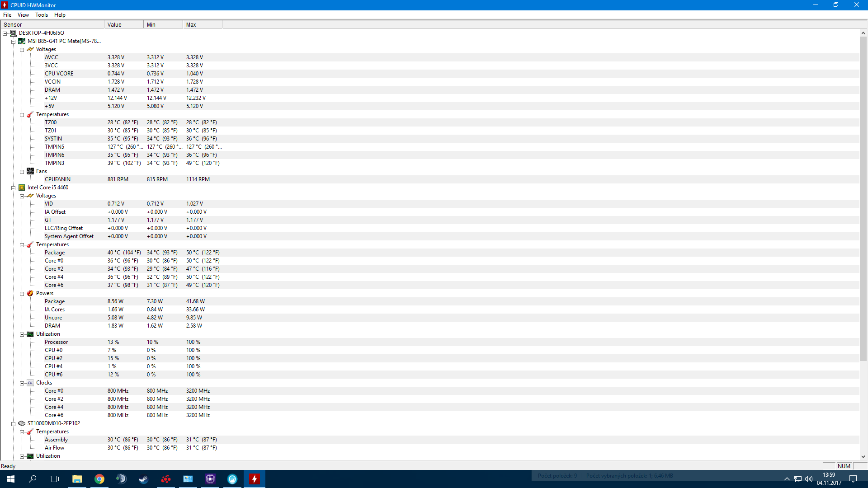This screenshot has width=868, height=488.
Task: Click the DESKTOP-4H06J5O computer icon
Action: point(13,33)
